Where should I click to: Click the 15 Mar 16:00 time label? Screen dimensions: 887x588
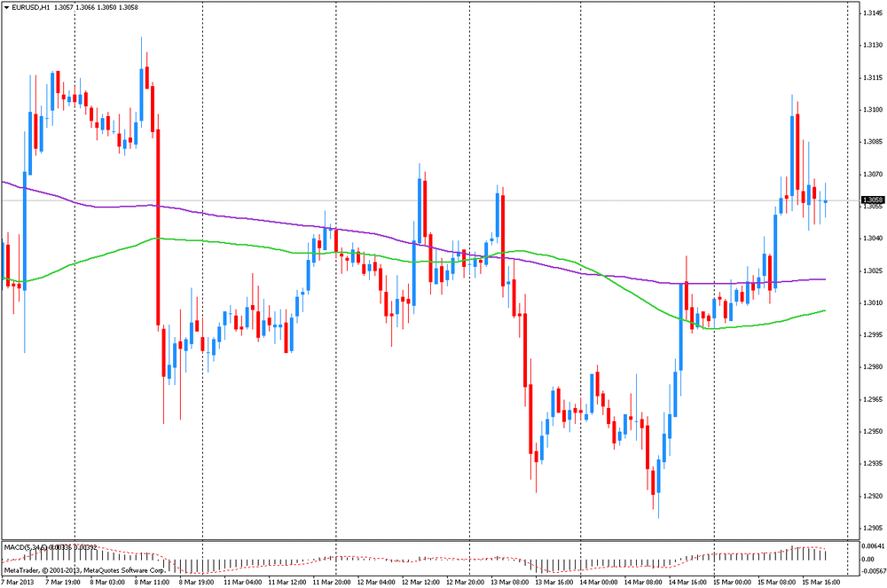(821, 582)
